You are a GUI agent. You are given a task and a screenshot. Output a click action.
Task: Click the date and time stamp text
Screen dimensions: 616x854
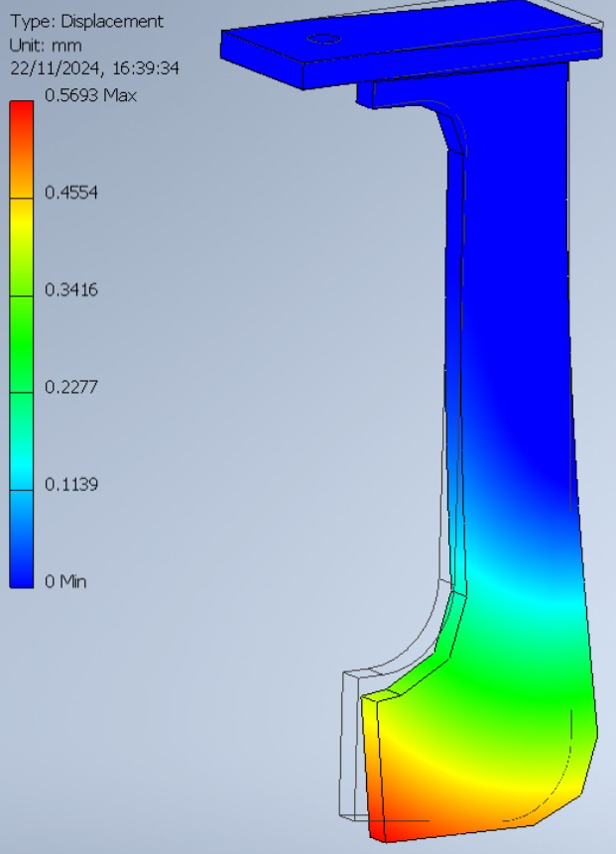(x=95, y=68)
